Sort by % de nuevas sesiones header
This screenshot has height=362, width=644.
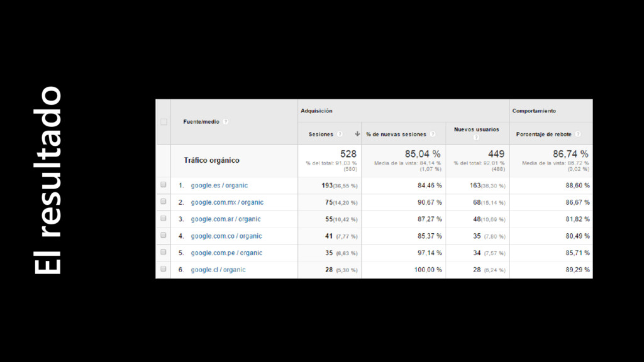396,134
